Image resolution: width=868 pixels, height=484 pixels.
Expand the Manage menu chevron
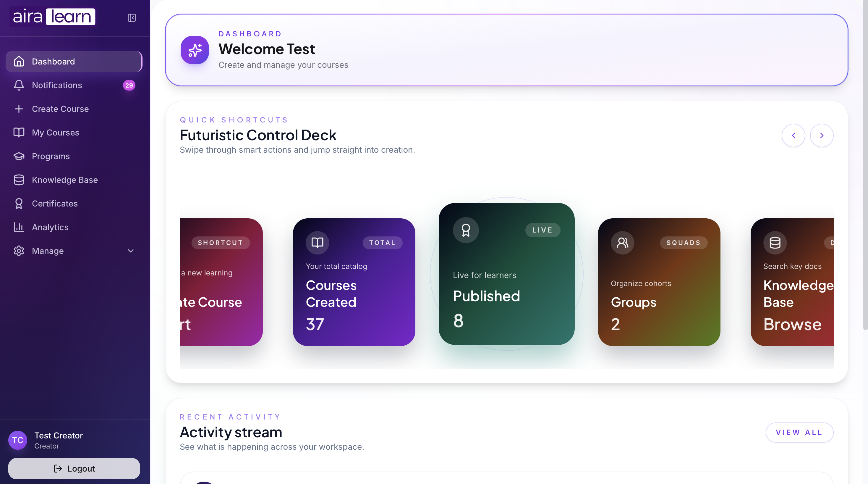131,251
